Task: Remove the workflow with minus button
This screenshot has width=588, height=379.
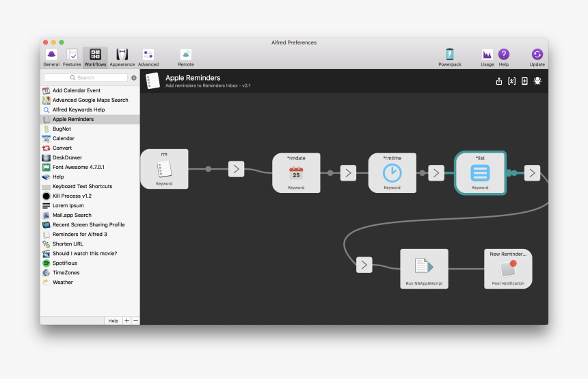Action: coord(135,320)
